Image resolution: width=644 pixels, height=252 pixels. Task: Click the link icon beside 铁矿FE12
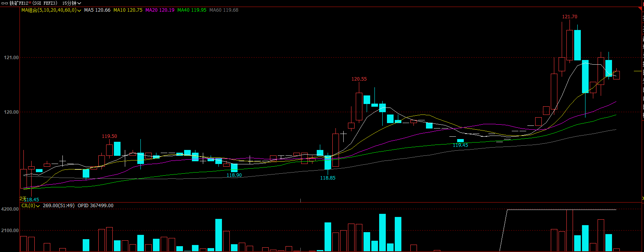(x=5, y=3)
